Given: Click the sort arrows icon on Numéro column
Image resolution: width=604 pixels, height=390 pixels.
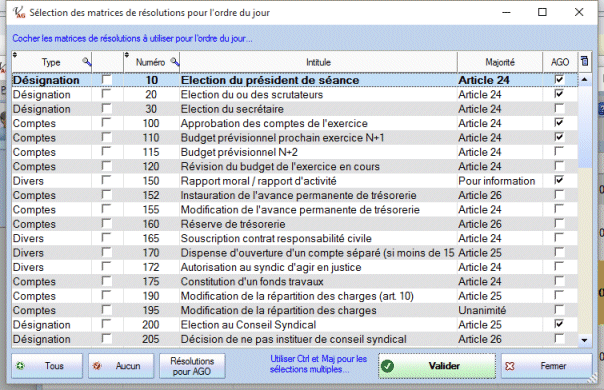Looking at the screenshot, I should [126, 55].
